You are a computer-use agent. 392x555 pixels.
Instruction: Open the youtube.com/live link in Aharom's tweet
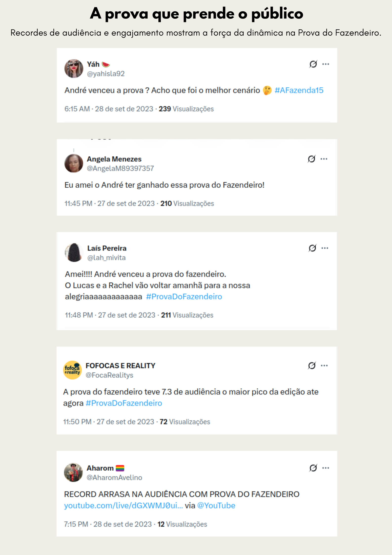123,506
